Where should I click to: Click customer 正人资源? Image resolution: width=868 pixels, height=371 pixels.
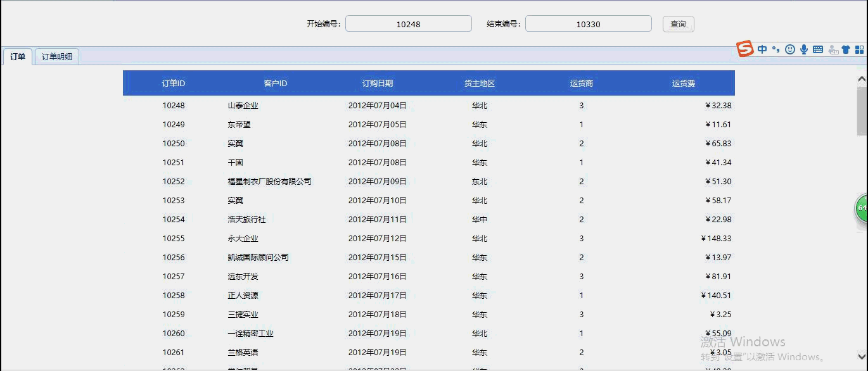[243, 296]
